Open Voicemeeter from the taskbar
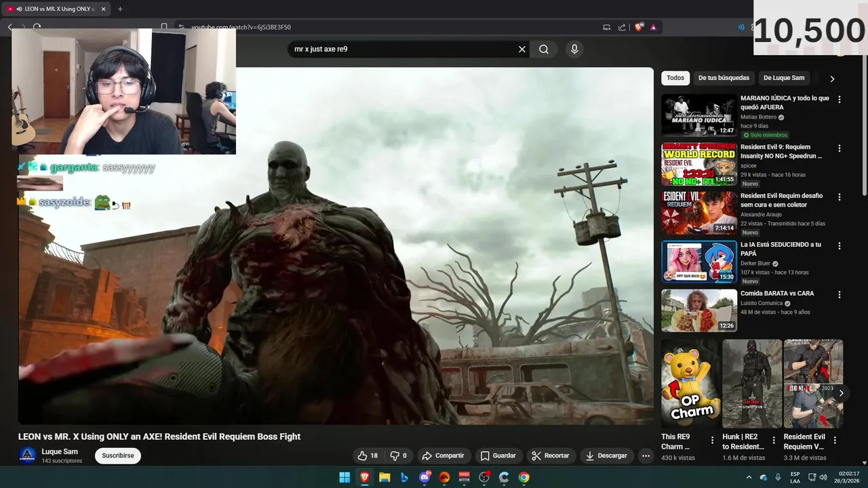 pos(465,477)
